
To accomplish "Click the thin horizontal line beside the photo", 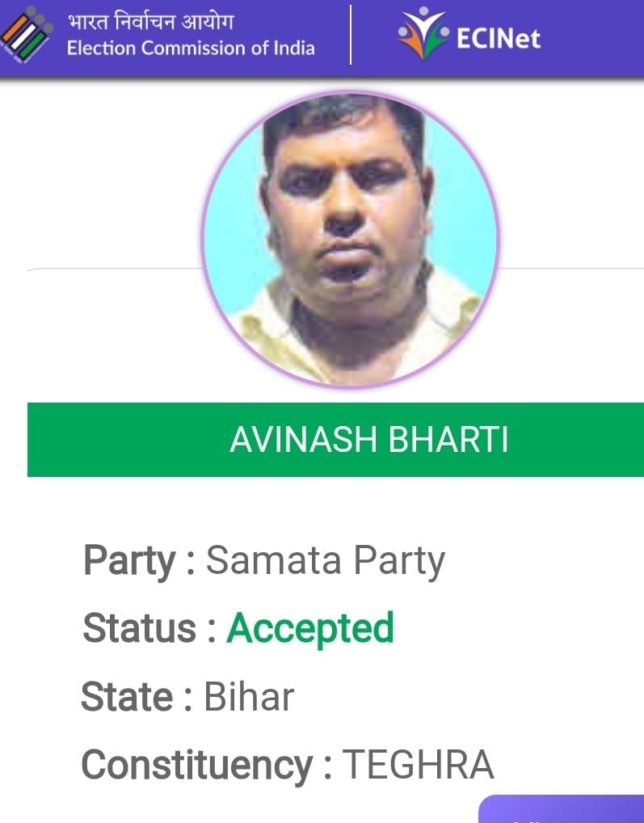I will 570,268.
